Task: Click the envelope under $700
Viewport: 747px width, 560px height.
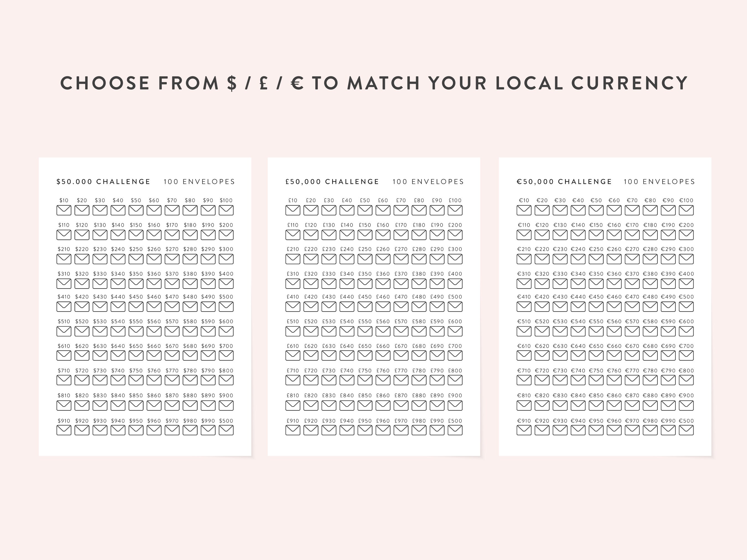Action: click(226, 355)
